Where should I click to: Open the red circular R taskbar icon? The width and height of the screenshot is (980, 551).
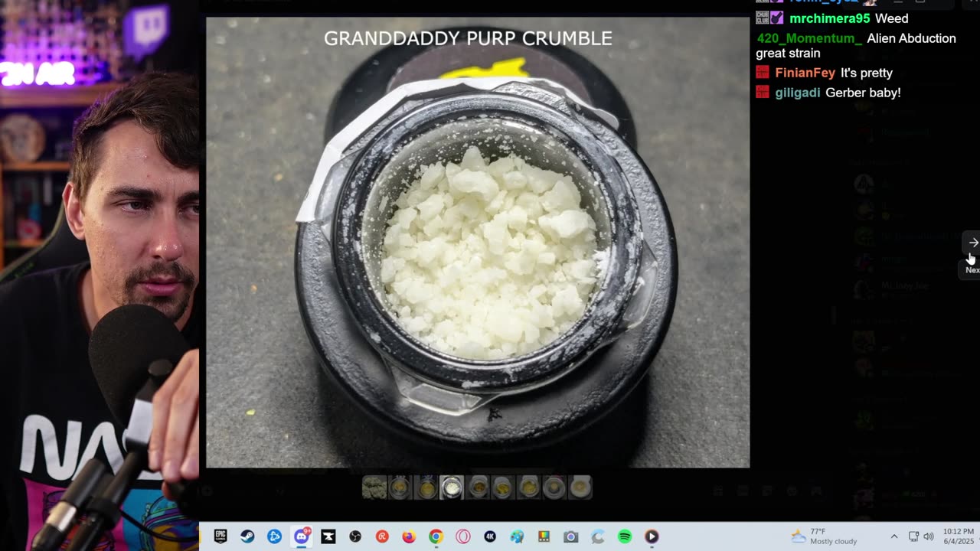[382, 536]
